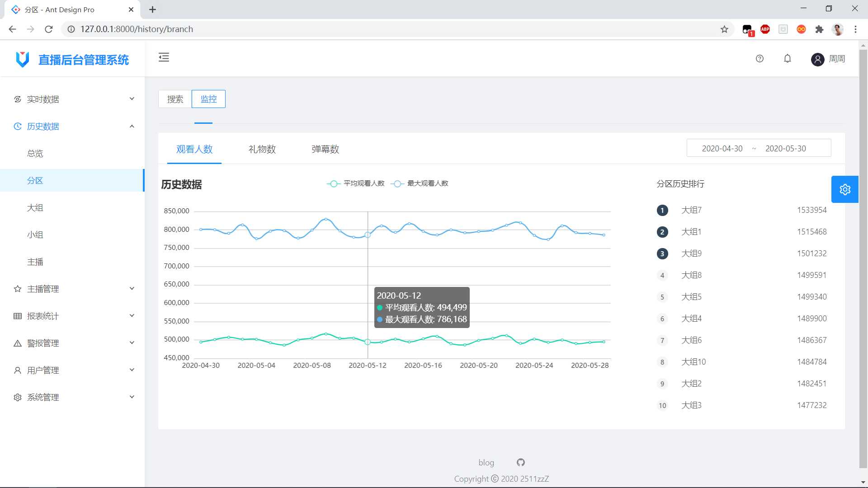This screenshot has height=488, width=868.
Task: Open the blog link in footer
Action: (x=486, y=462)
